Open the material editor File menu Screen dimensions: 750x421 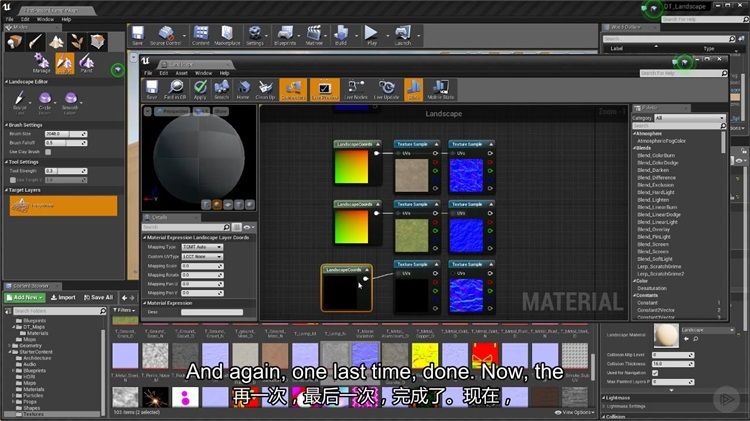click(148, 73)
